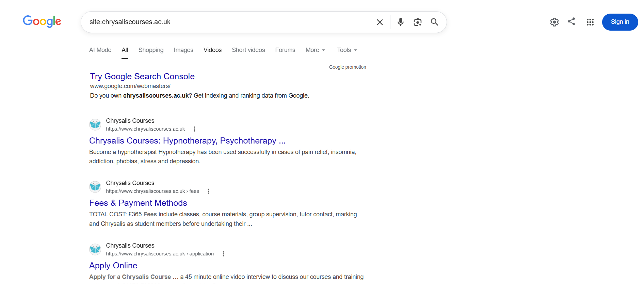Open three-dot menu for homepage result
Image resolution: width=644 pixels, height=284 pixels.
click(194, 129)
